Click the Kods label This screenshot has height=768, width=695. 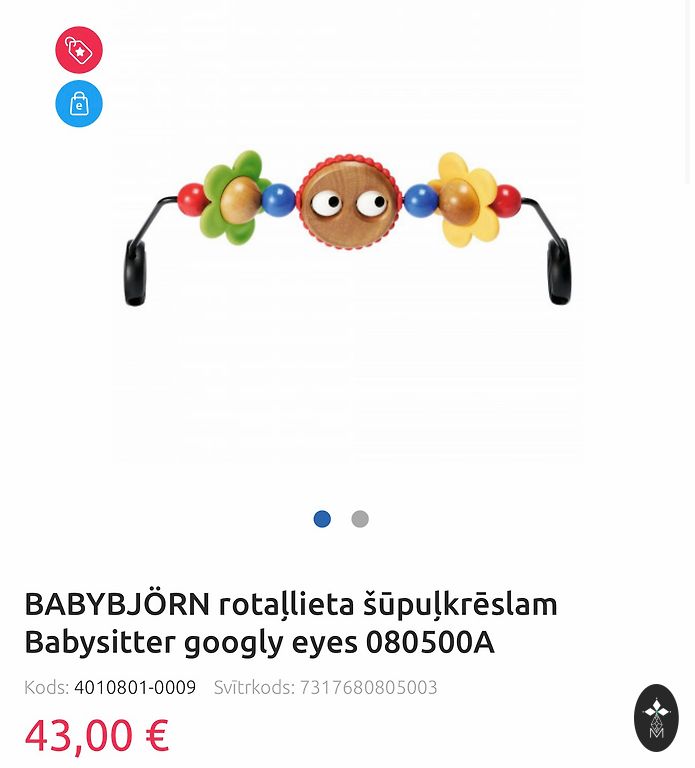(47, 687)
